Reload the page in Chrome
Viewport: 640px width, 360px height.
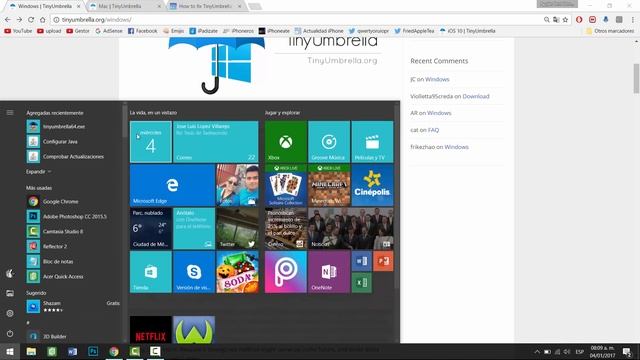pyautogui.click(x=31, y=20)
